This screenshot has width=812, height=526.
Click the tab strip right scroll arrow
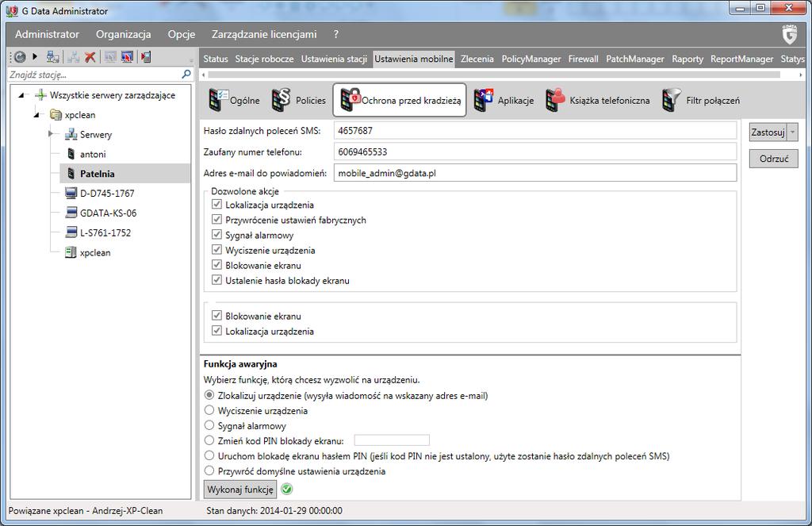801,75
